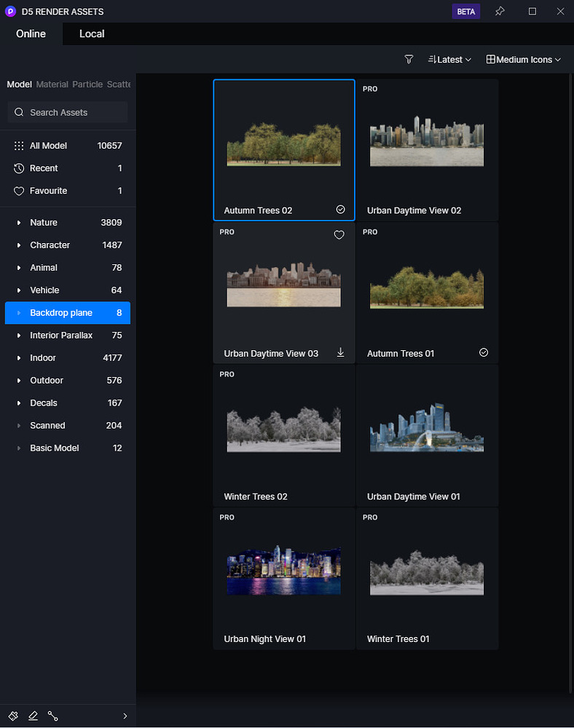
Task: Expand sidebar with bottom right chevron
Action: (125, 716)
